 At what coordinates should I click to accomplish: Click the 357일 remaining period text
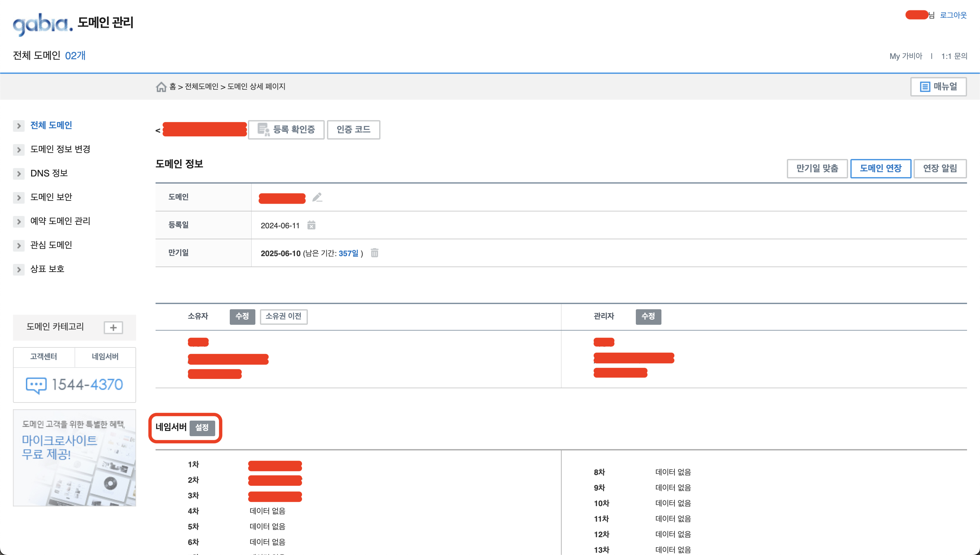click(349, 254)
